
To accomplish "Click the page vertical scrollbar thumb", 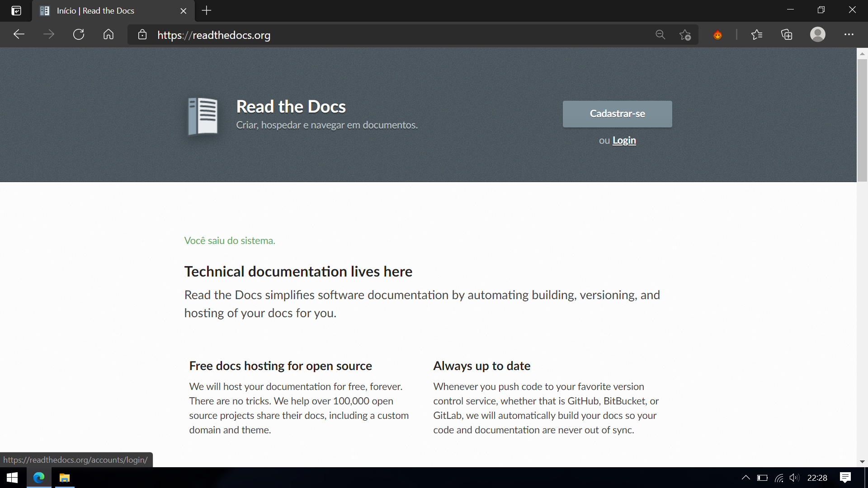I will [x=862, y=120].
